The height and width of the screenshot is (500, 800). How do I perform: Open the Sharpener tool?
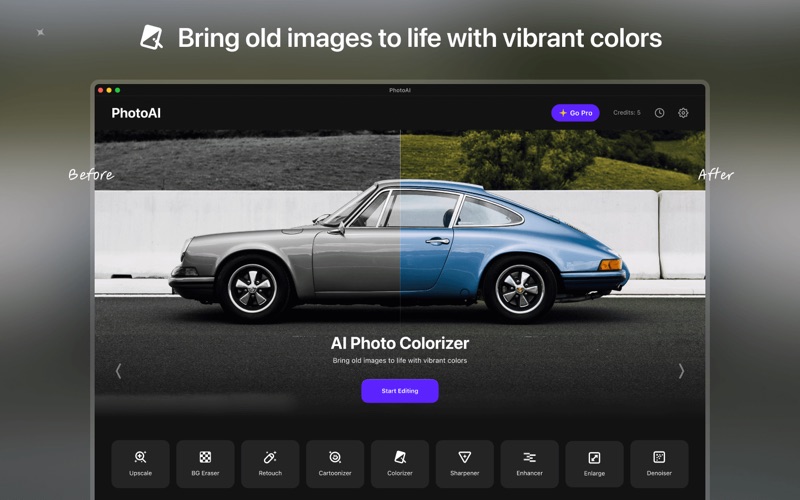pos(464,463)
